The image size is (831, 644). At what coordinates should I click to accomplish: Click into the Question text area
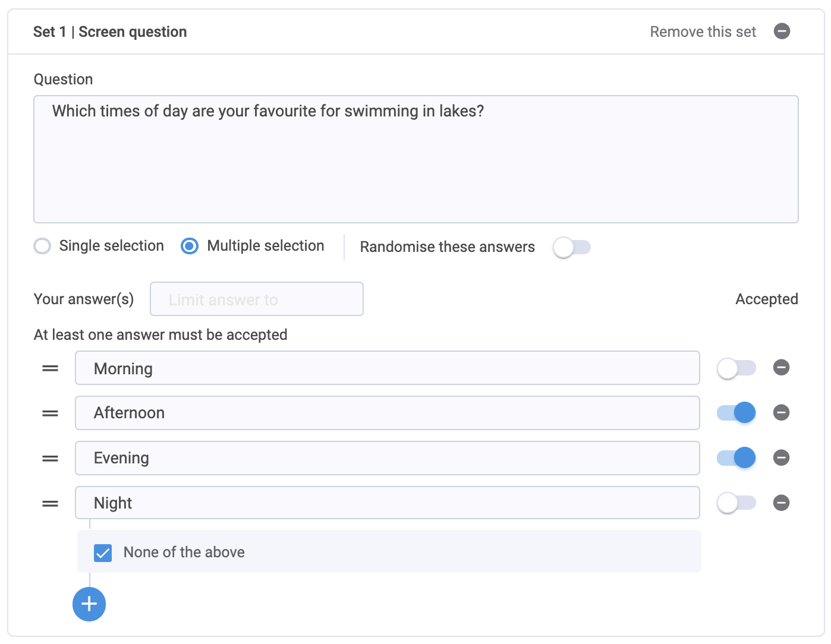coord(416,159)
